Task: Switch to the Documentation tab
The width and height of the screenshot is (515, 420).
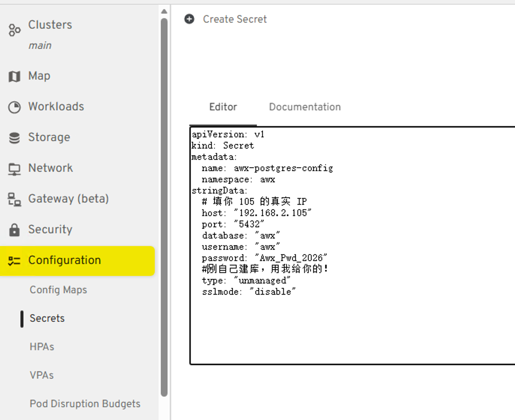Action: (304, 107)
